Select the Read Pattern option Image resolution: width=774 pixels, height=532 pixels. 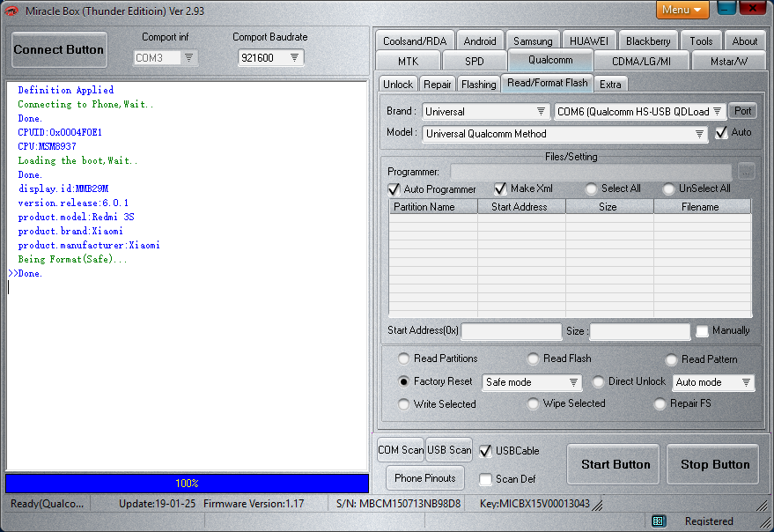(x=671, y=359)
